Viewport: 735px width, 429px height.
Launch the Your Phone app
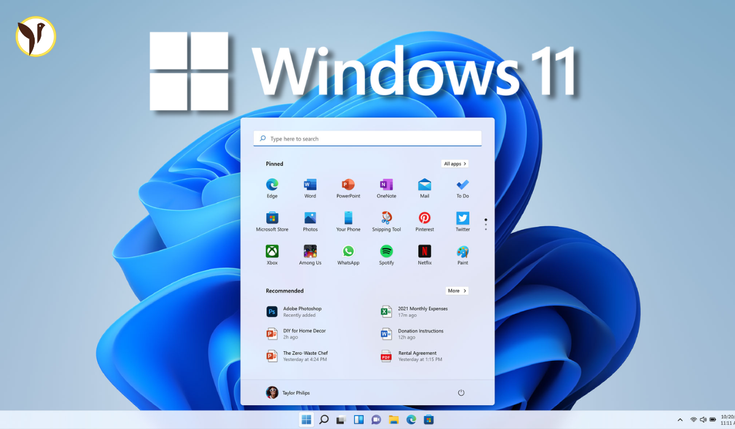coord(348,221)
